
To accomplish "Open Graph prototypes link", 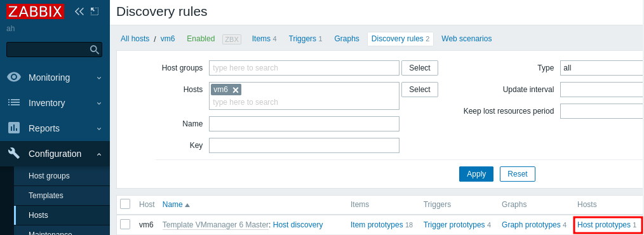I will (x=531, y=225).
